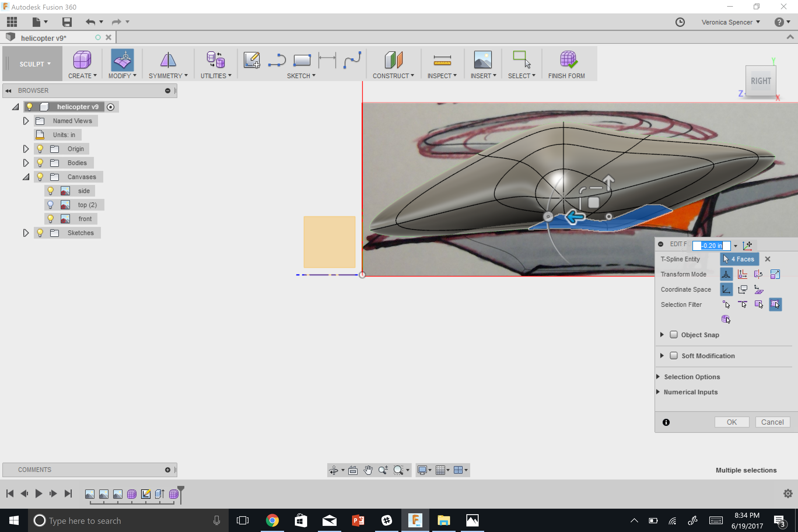Select the Spline sketch tool icon
Viewport: 798px width, 532px height.
click(352, 60)
